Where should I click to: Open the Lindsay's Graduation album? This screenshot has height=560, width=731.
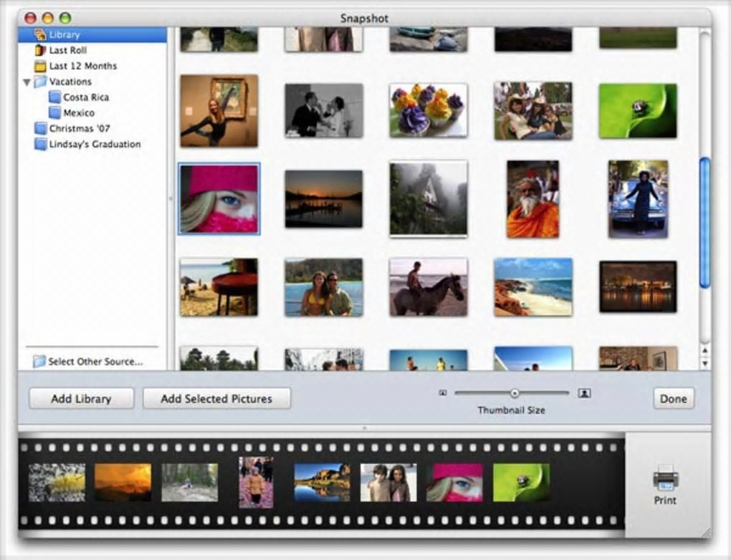coord(95,145)
